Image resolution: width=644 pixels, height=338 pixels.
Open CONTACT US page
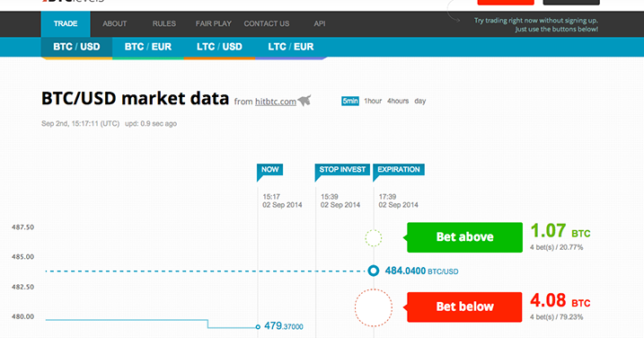[x=267, y=24]
